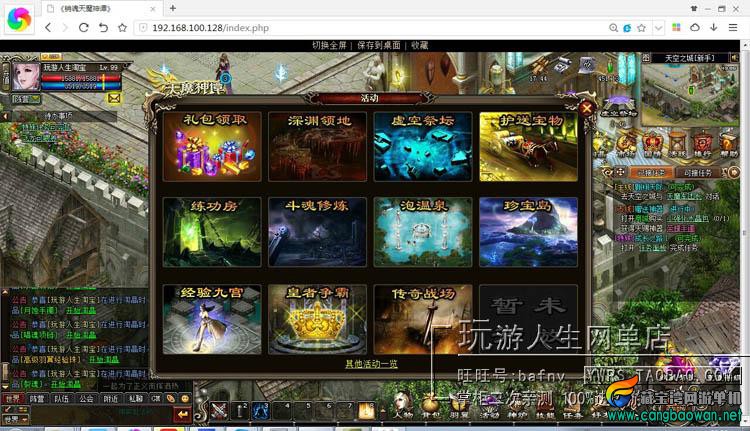Switch to the 可接任务 tab

point(698,173)
